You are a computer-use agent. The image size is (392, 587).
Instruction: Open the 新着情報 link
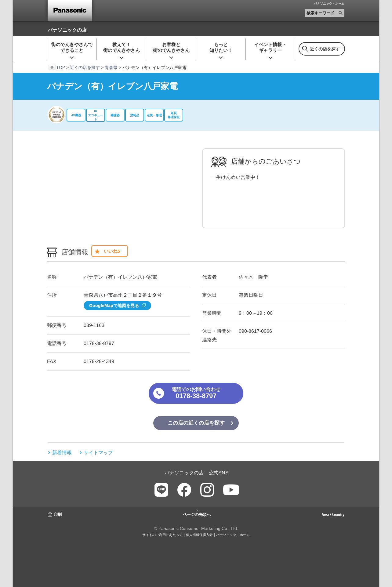pyautogui.click(x=62, y=452)
